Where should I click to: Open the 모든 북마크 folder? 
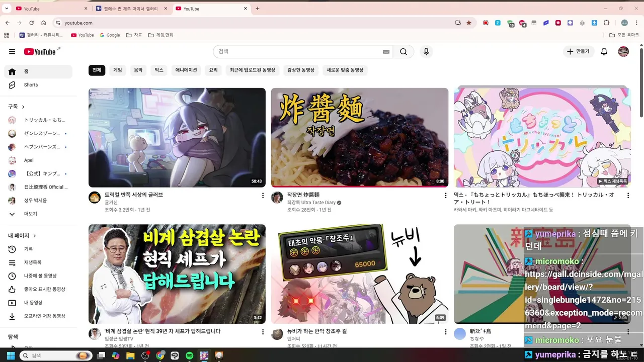click(x=624, y=35)
